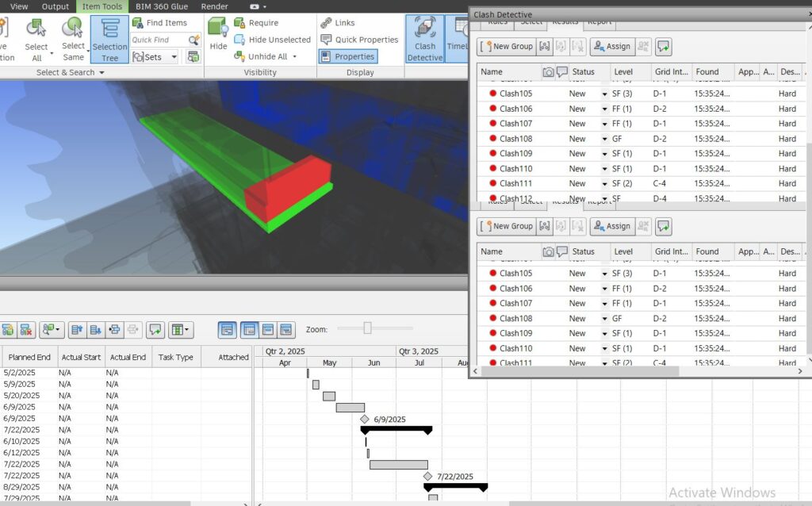
Task: Click the Links icon in Display panel
Action: click(338, 23)
